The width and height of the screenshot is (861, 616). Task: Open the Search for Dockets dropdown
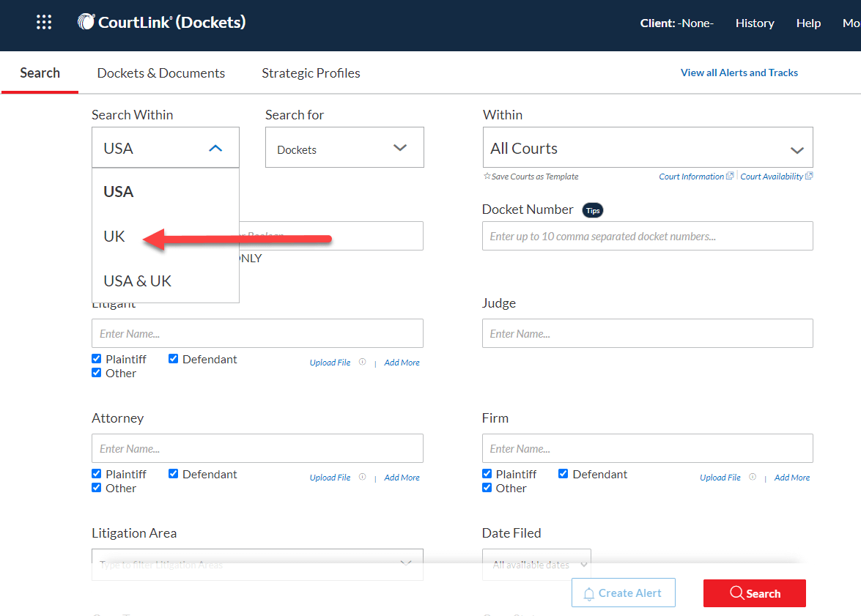tap(344, 148)
